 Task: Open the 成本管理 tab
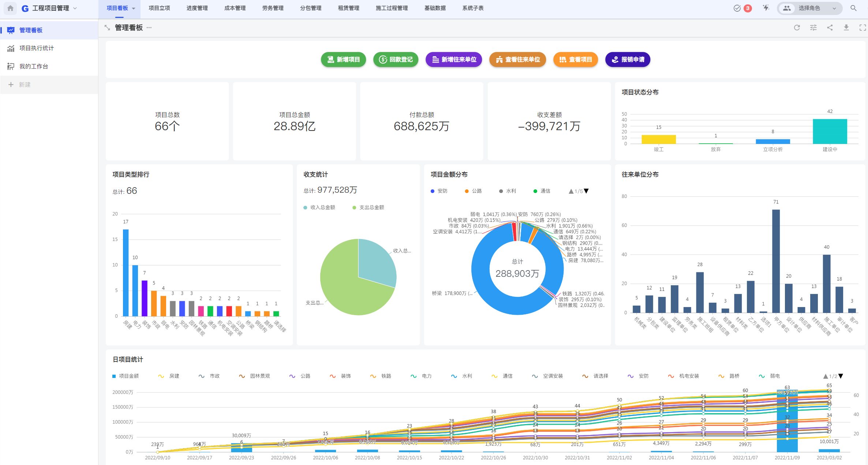pyautogui.click(x=235, y=8)
